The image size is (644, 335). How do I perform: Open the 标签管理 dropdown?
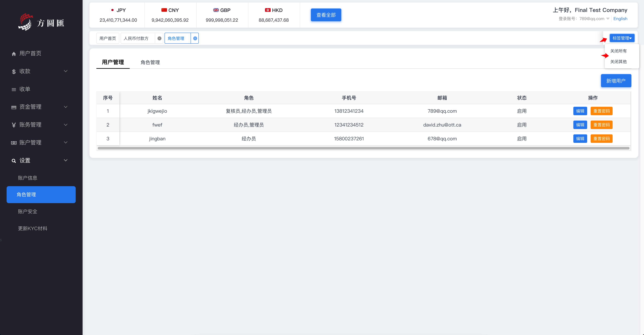point(622,38)
